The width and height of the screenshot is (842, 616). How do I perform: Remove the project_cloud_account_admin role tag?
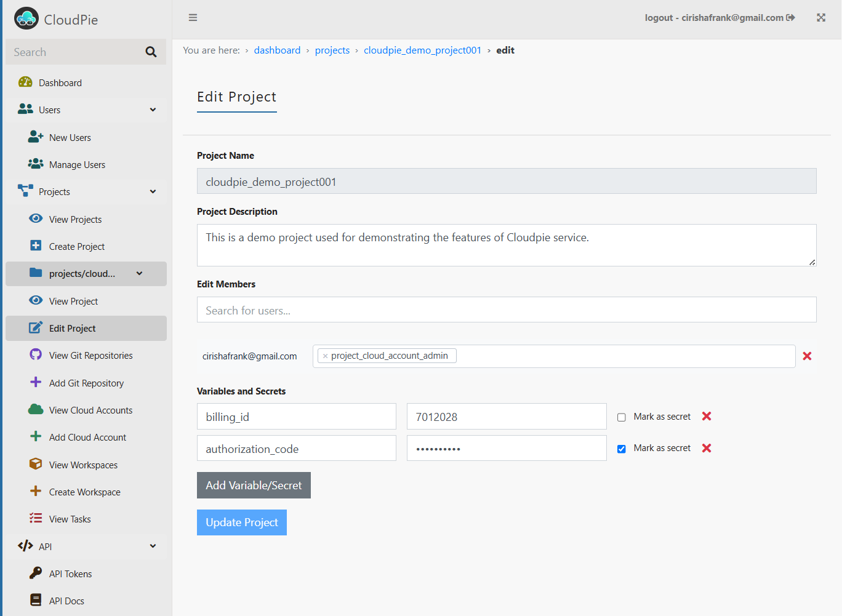coord(326,356)
